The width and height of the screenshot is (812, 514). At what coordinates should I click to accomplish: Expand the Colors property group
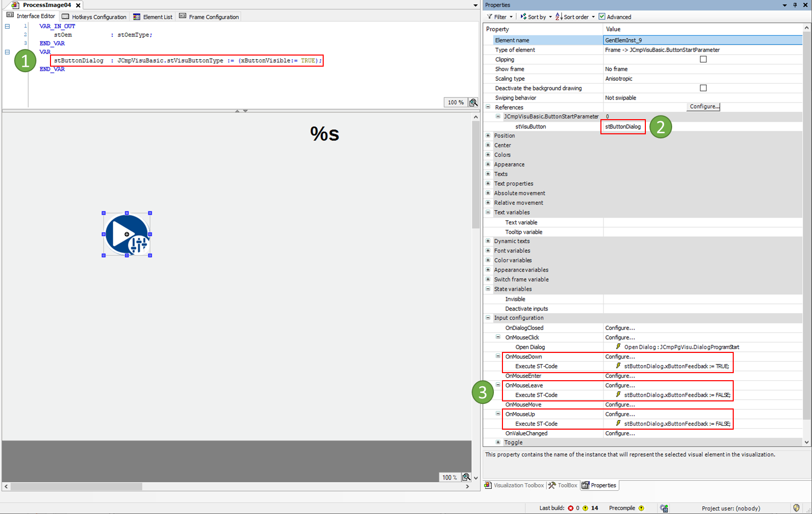point(488,155)
